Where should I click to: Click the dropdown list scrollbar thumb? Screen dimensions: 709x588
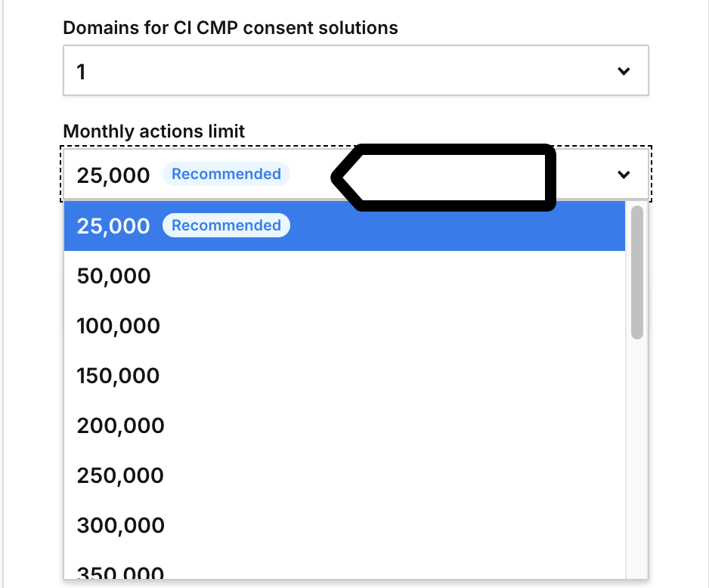click(x=636, y=272)
